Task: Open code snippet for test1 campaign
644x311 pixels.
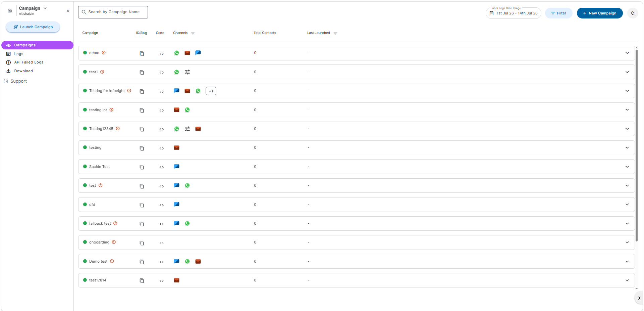Action: coord(162,72)
